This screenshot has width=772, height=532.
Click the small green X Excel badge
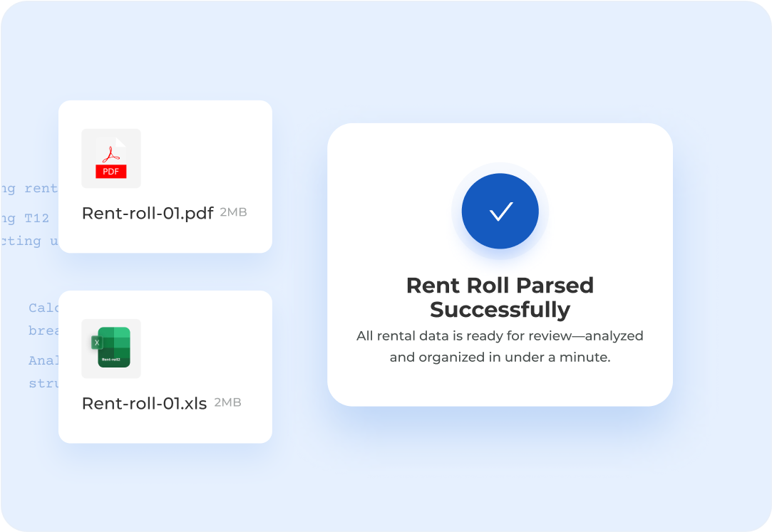click(97, 343)
